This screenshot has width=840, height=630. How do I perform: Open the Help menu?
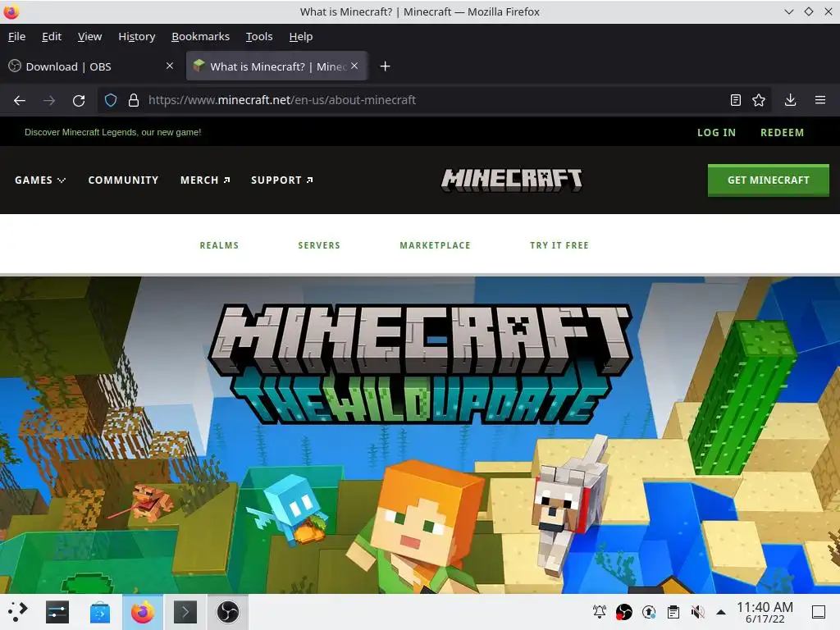point(300,36)
